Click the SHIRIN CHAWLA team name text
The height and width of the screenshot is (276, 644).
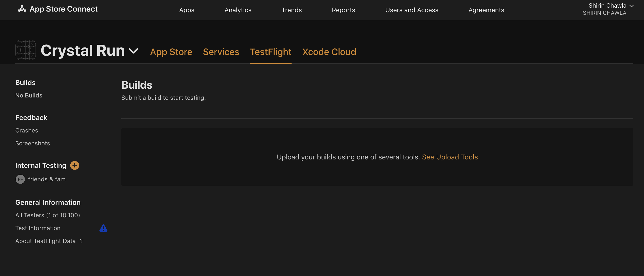point(604,13)
